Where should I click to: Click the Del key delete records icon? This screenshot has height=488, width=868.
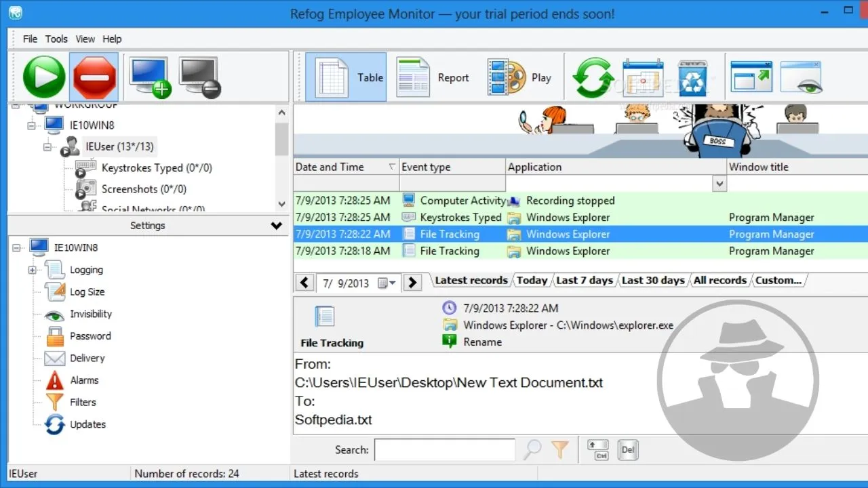tap(628, 449)
